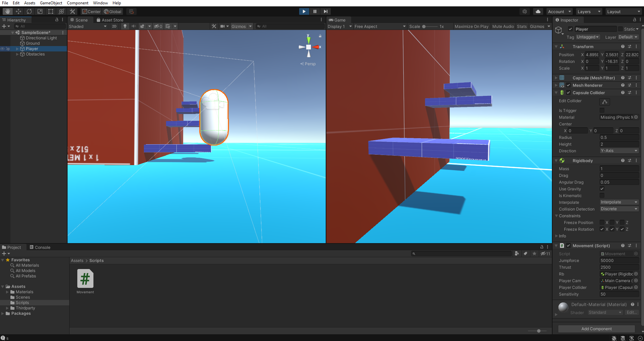Toggle Freeze Position X checkbox

(x=602, y=222)
